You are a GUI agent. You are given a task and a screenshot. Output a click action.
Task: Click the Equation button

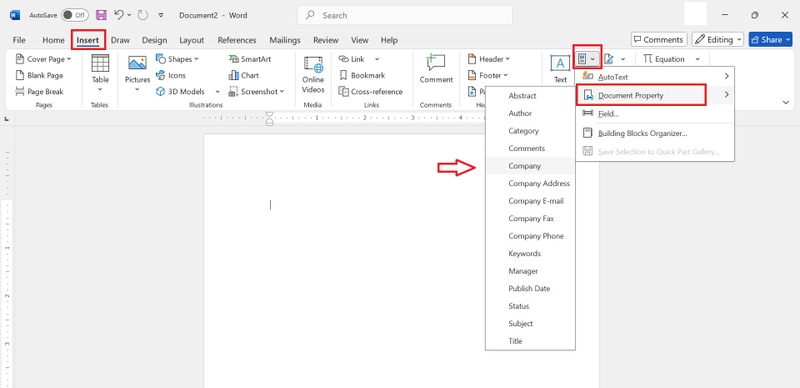[x=663, y=59]
